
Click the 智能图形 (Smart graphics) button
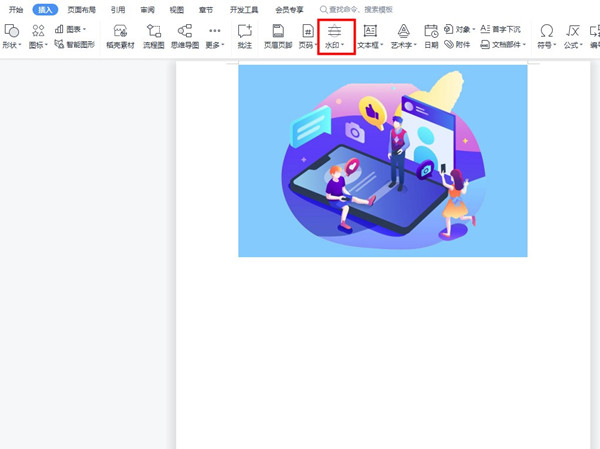(x=76, y=45)
